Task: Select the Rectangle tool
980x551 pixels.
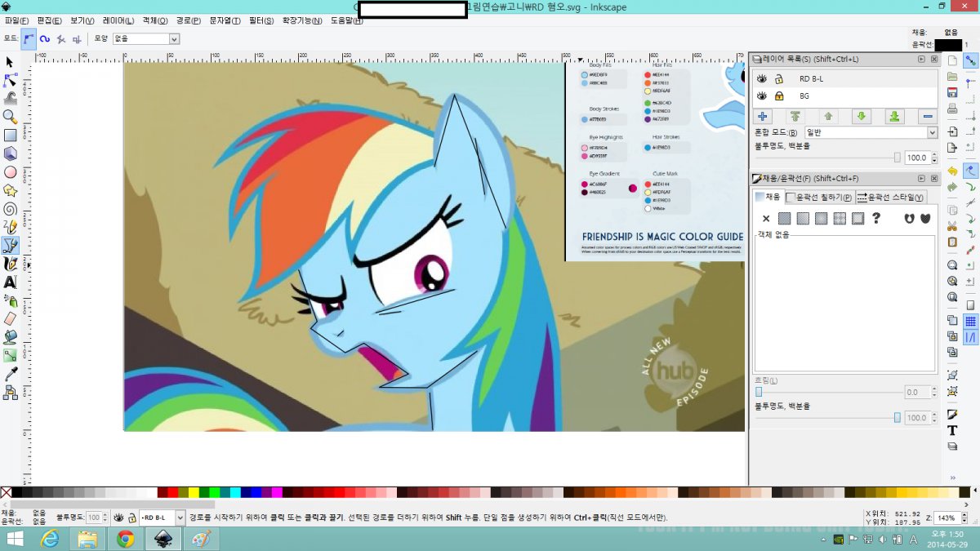Action: click(10, 136)
